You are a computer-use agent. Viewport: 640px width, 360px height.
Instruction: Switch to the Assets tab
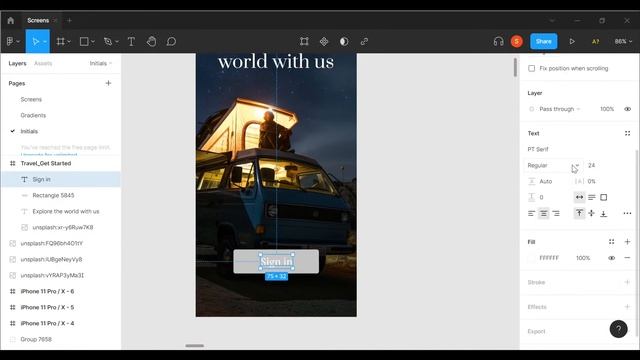pyautogui.click(x=43, y=63)
